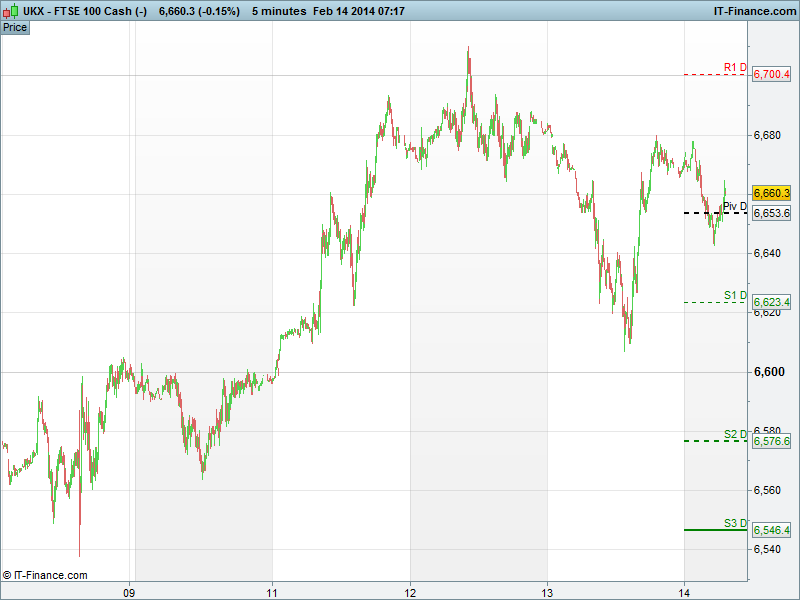
Task: Open the 5 minutes timeframe label
Action: pos(278,10)
